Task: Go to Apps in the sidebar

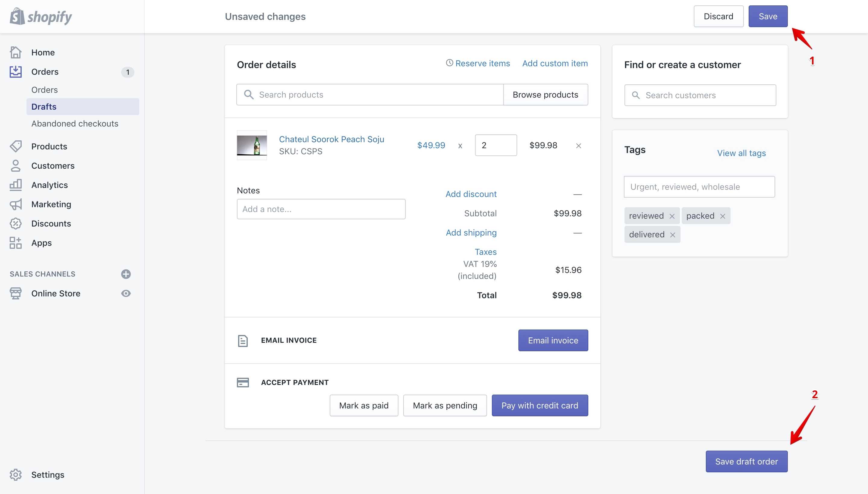Action: 41,243
